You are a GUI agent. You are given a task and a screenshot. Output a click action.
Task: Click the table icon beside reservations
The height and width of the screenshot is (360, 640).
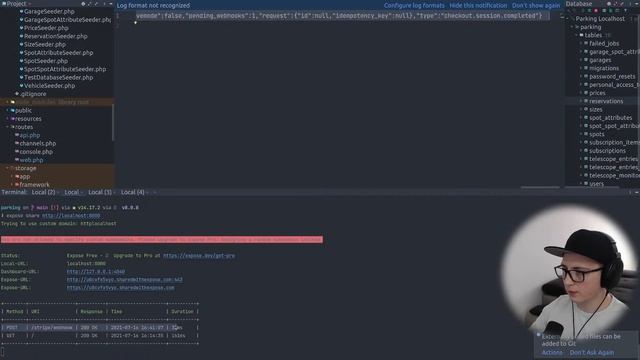[x=586, y=101]
